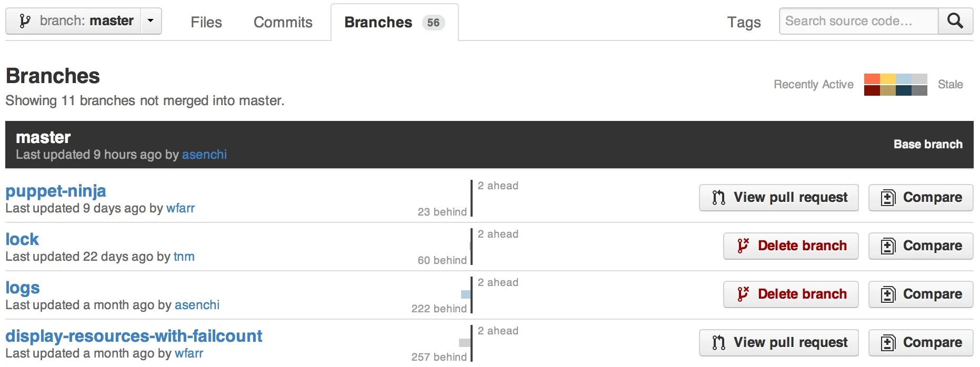Click the orange Recently Active legend swatch

click(872, 79)
